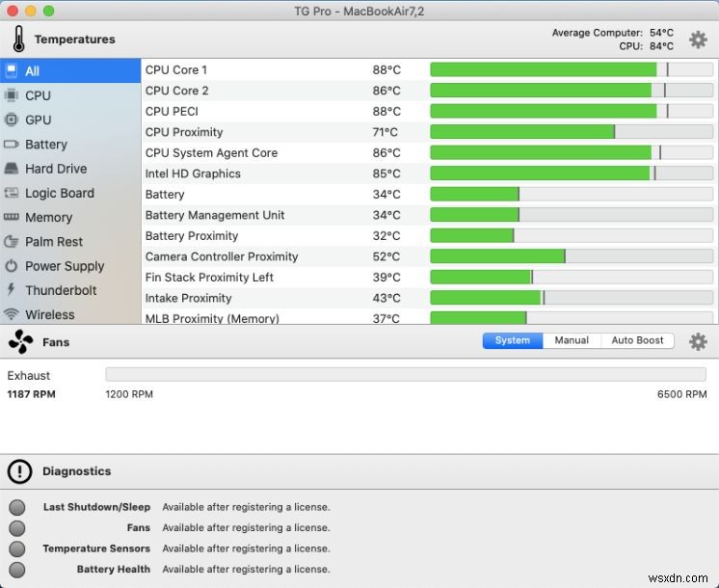
Task: Click the 52°C Camera Controller value
Action: (386, 256)
